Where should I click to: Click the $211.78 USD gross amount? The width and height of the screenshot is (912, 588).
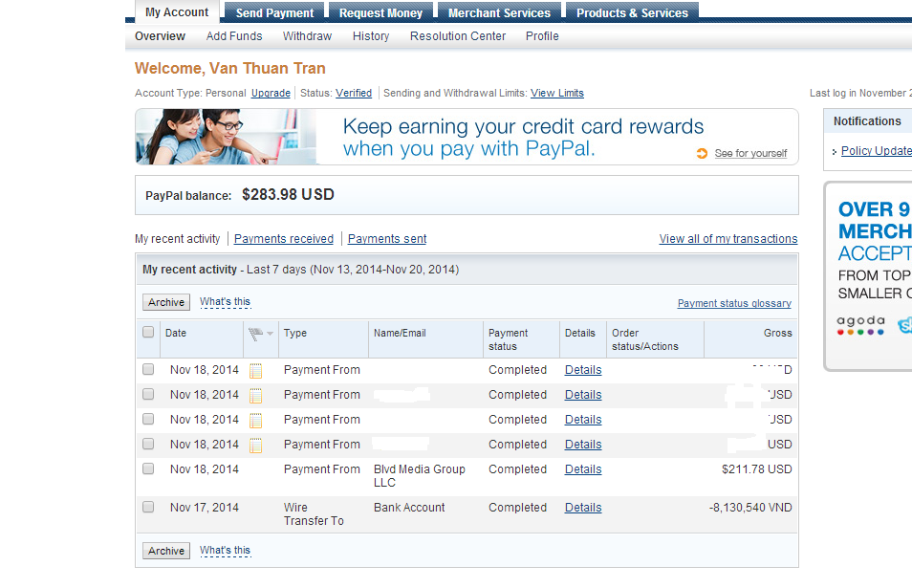pyautogui.click(x=757, y=469)
